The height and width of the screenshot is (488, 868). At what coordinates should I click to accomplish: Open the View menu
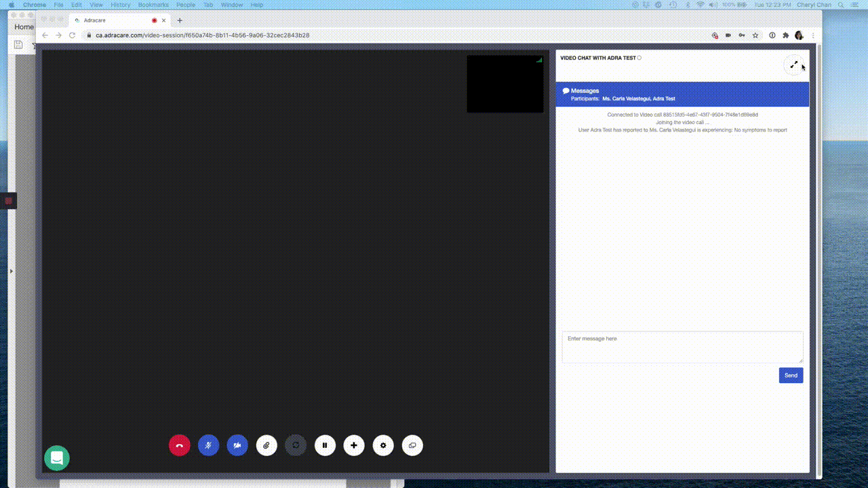(96, 4)
